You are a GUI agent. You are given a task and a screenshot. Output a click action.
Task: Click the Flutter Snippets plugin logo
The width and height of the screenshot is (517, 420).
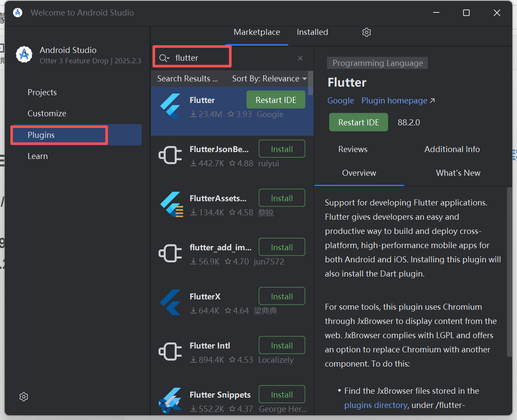[170, 401]
